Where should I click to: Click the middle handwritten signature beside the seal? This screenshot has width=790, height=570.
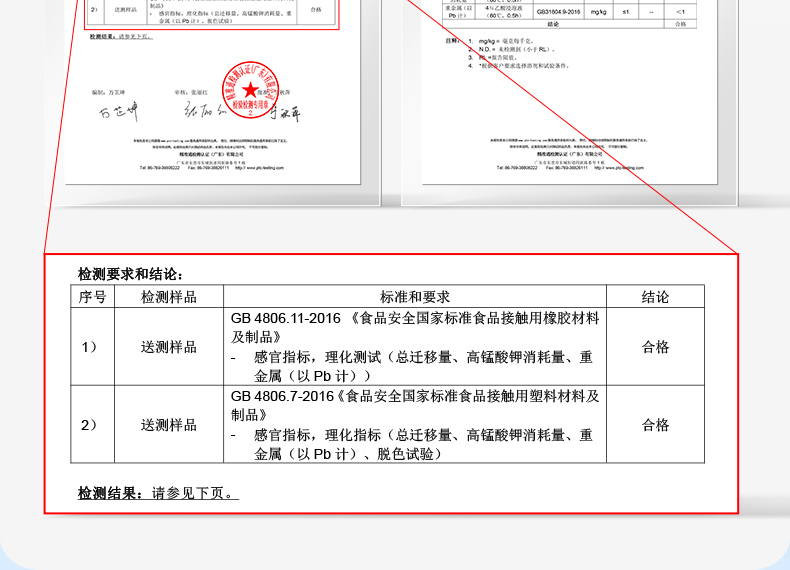(x=204, y=109)
